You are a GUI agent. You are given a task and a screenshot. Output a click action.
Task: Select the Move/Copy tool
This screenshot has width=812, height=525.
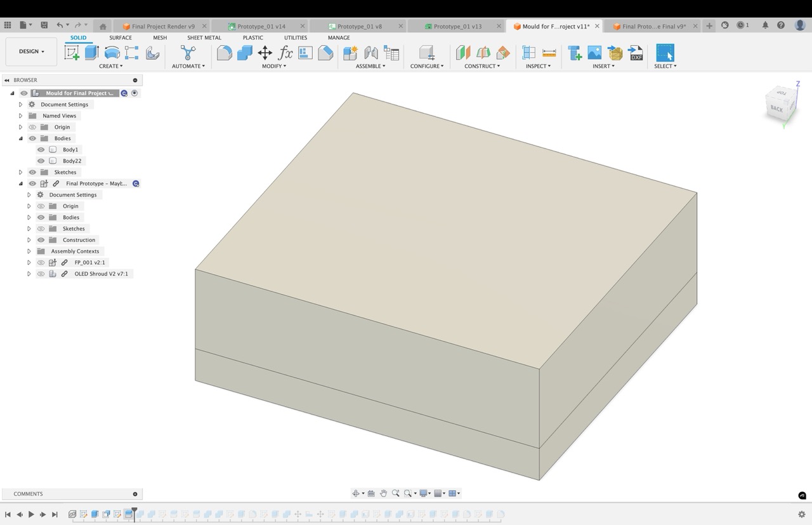coord(265,53)
